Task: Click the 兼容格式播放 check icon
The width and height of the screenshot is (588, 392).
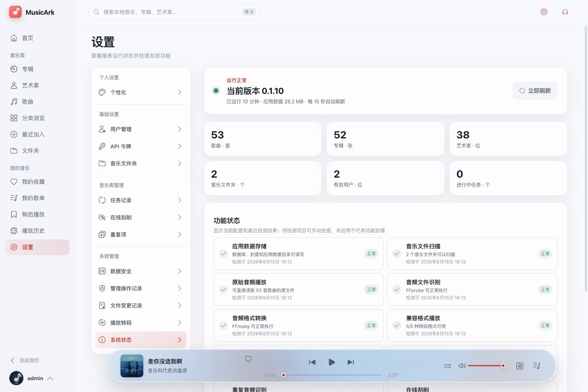Action: (x=397, y=325)
